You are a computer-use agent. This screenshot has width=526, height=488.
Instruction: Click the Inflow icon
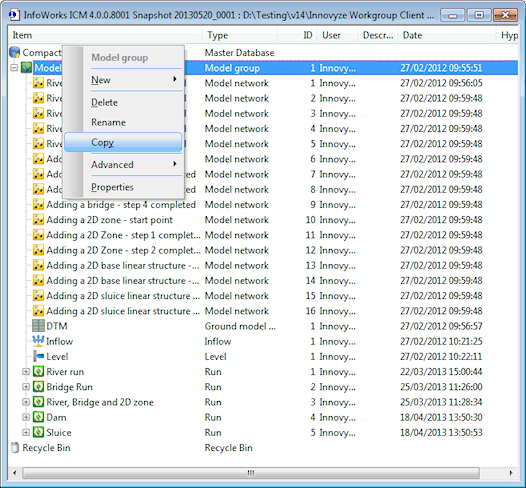(38, 341)
